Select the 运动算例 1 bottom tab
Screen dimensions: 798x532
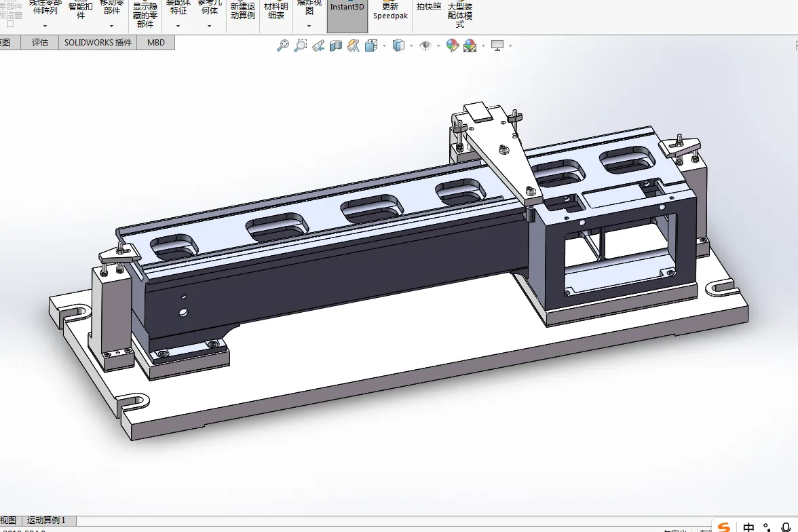tap(46, 520)
